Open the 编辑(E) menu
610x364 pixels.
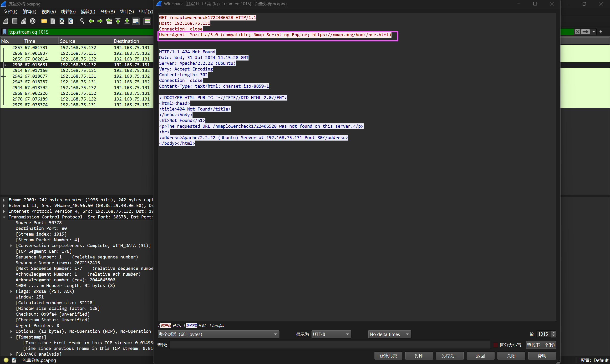click(29, 11)
